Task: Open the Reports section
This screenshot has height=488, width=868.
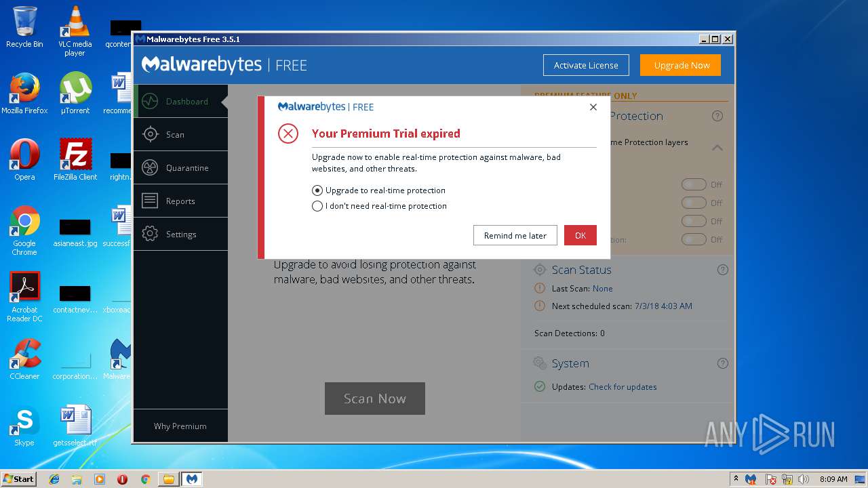Action: point(180,201)
